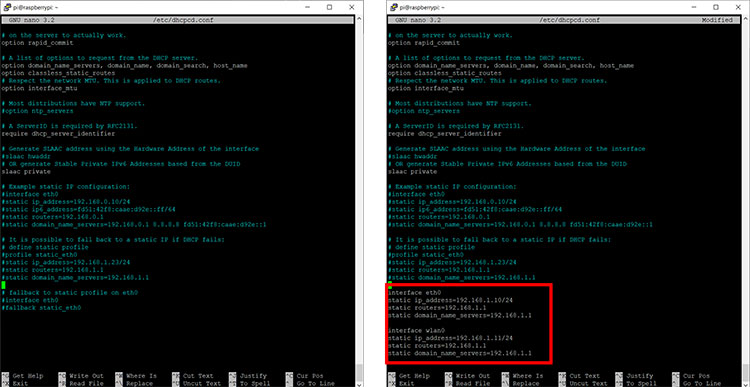Click the 'Modified' status in right nano header
The image size is (750, 387).
[717, 20]
